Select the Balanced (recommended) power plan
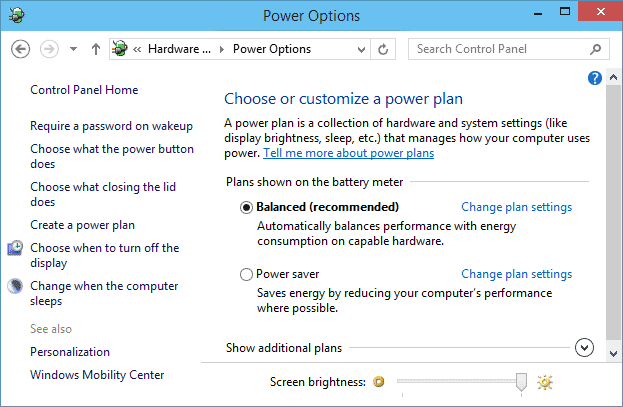This screenshot has width=623, height=407. [246, 207]
